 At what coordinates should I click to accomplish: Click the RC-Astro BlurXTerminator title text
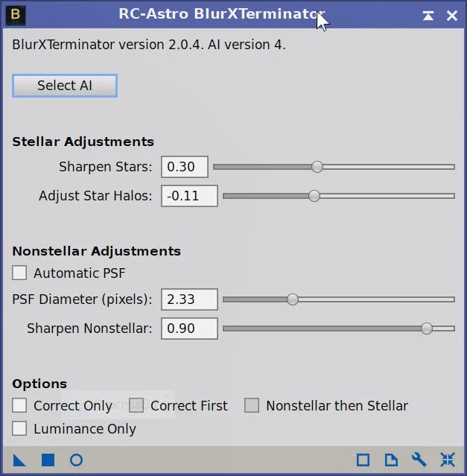coord(222,14)
